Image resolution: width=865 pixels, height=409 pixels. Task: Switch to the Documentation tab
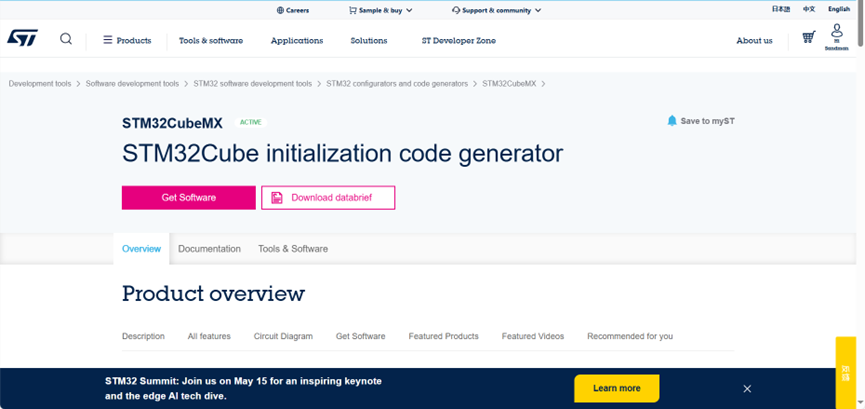click(209, 249)
